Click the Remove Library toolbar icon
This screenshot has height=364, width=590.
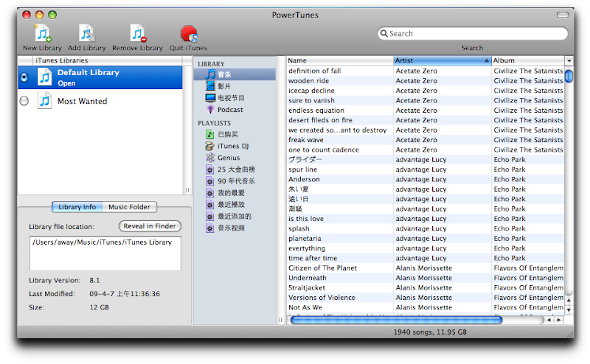pyautogui.click(x=138, y=34)
